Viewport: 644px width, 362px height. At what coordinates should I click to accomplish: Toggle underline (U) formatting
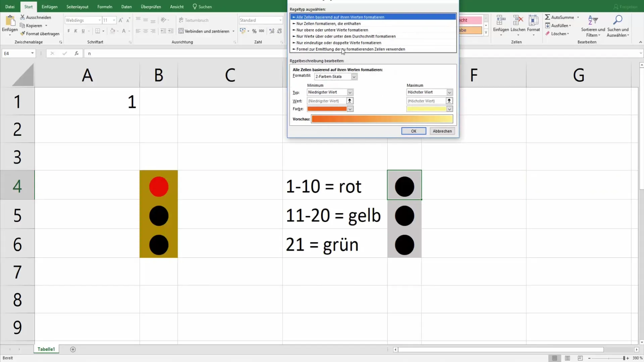point(83,31)
